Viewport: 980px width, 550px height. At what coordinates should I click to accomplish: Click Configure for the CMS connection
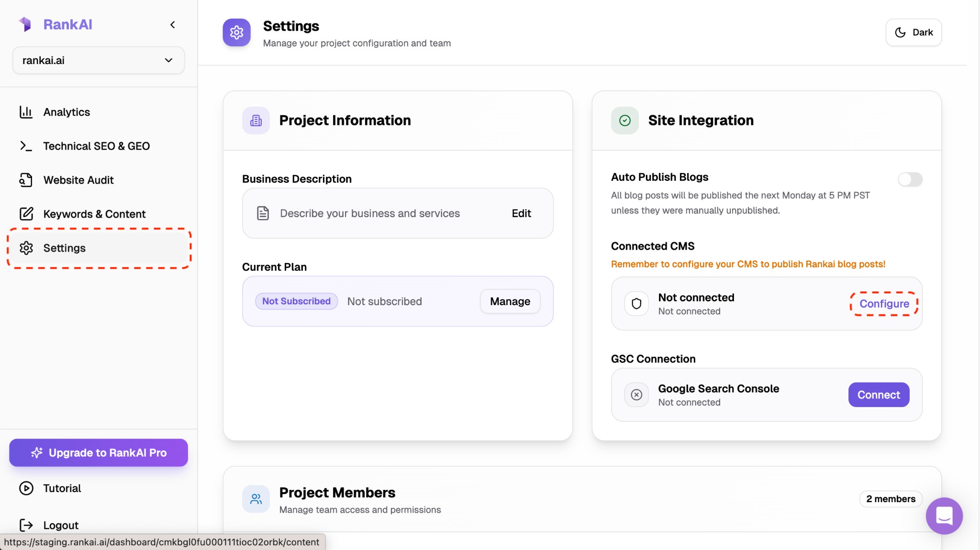point(884,303)
